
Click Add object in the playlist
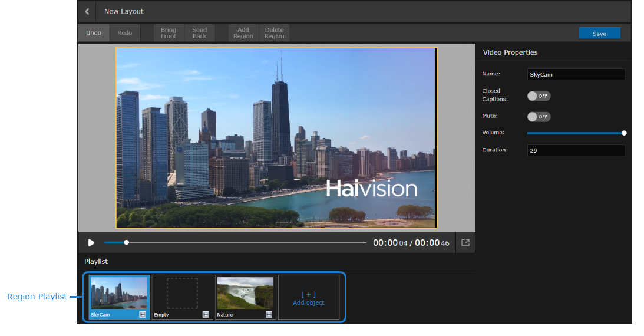309,298
